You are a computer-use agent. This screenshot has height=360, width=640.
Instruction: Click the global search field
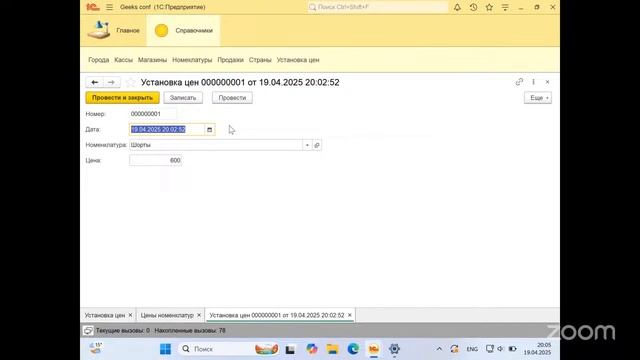tap(378, 7)
